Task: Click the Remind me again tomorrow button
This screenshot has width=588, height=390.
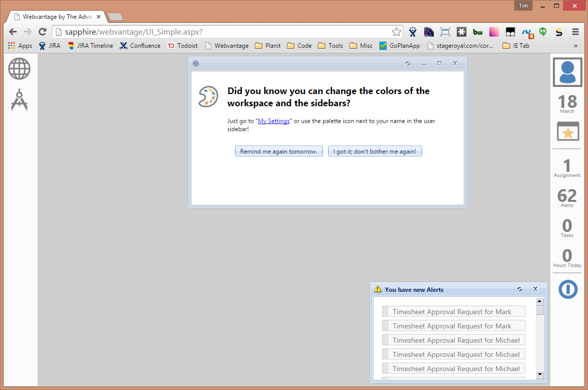Action: 279,151
